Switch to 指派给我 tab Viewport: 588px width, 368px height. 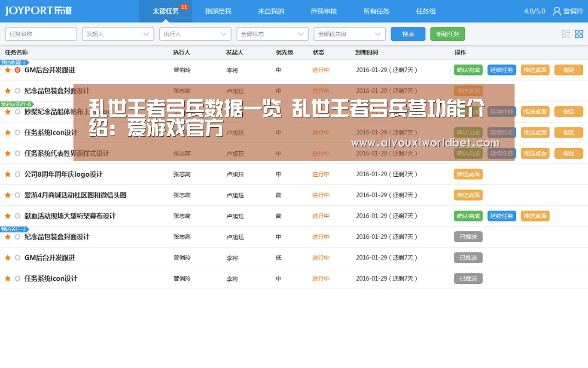click(218, 11)
